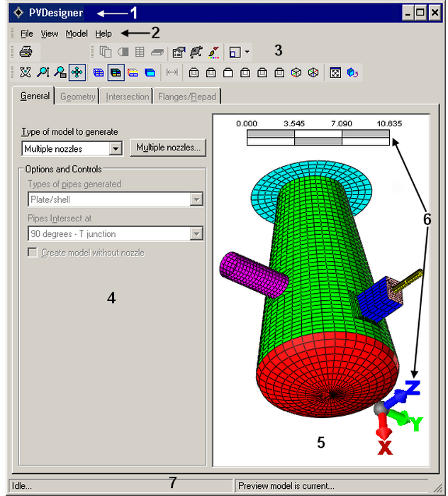Open the File menu
Viewport: 448px width, 496px height.
(26, 33)
